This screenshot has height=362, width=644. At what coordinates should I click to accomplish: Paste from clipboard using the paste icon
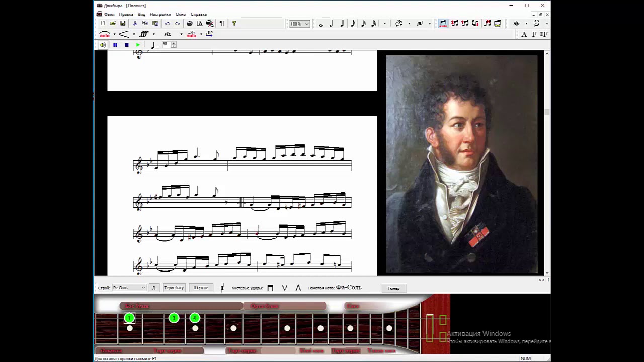(x=155, y=23)
